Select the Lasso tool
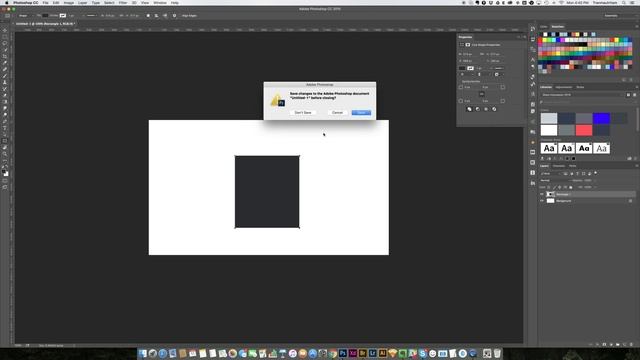Image resolution: width=640 pixels, height=360 pixels. click(5, 43)
